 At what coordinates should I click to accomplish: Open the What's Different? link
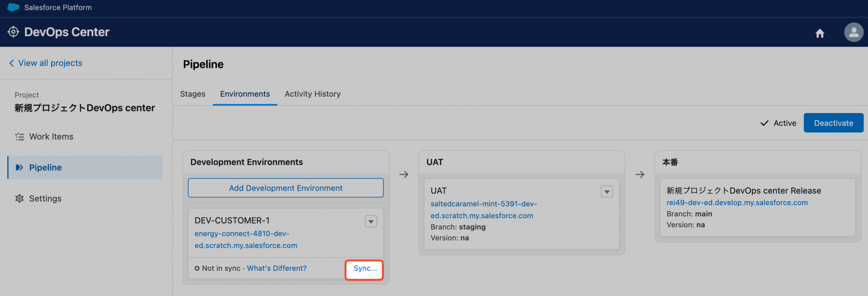[x=277, y=268]
